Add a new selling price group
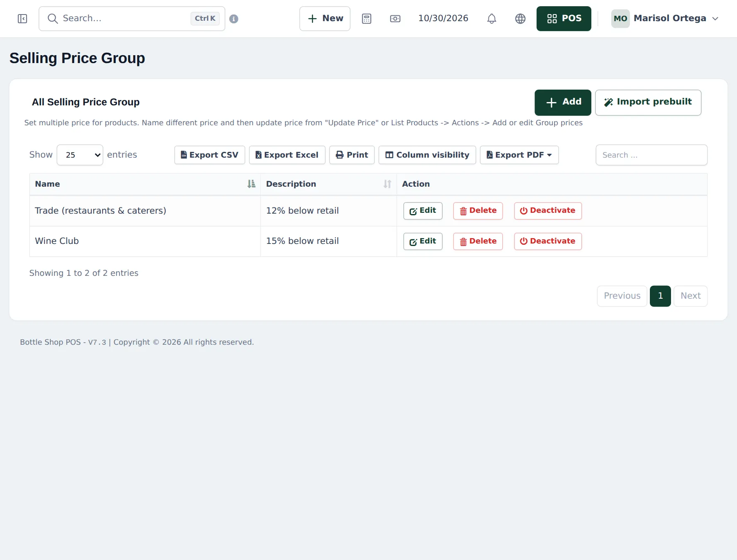Screen dimensions: 737x560 point(563,102)
